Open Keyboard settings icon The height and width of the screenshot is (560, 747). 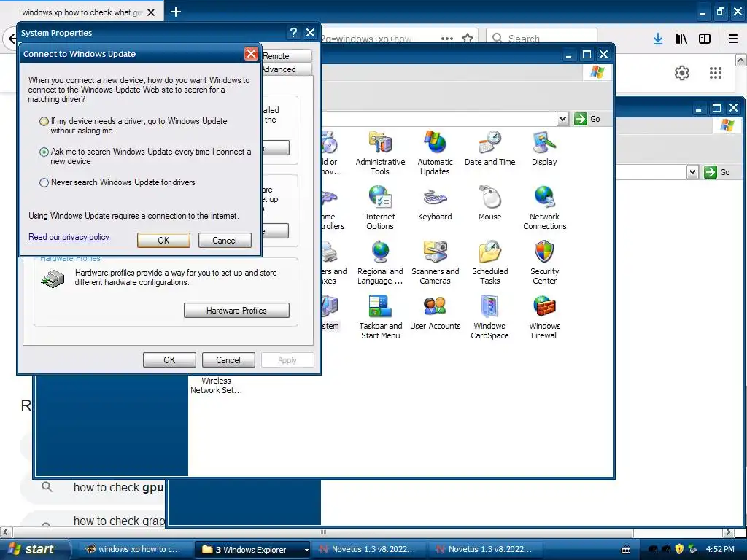435,203
